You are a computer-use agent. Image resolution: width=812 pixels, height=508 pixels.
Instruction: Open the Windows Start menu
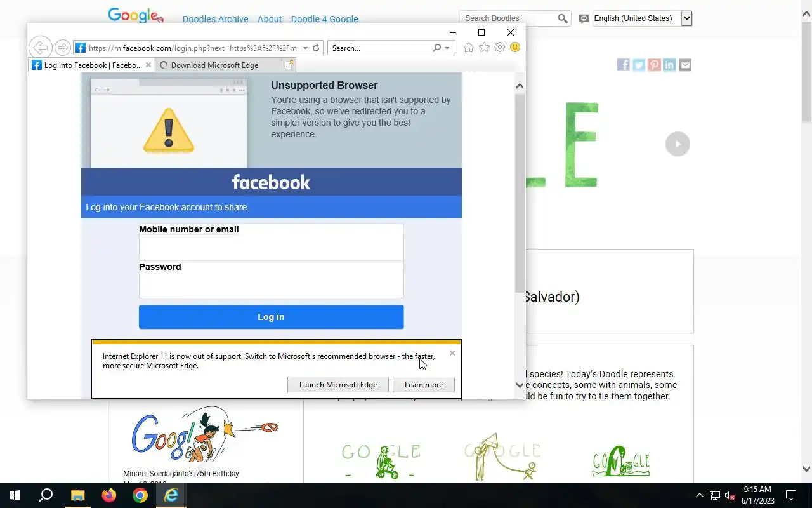(x=15, y=495)
